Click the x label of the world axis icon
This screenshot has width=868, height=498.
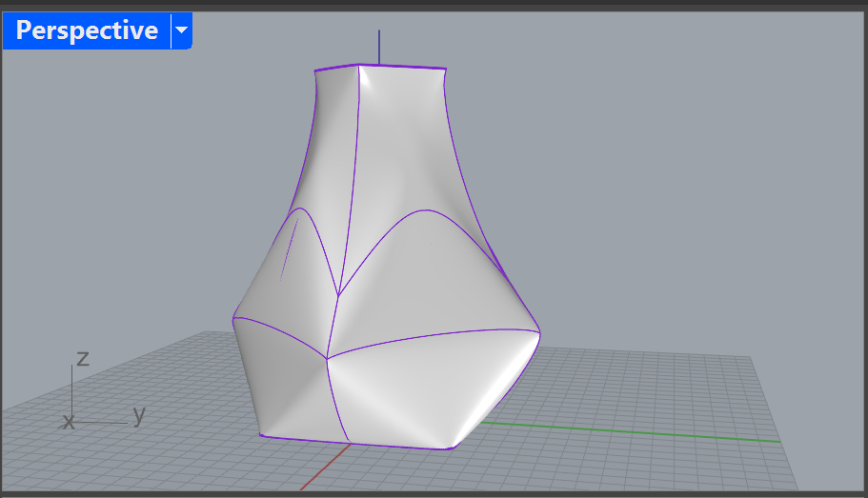tap(68, 421)
